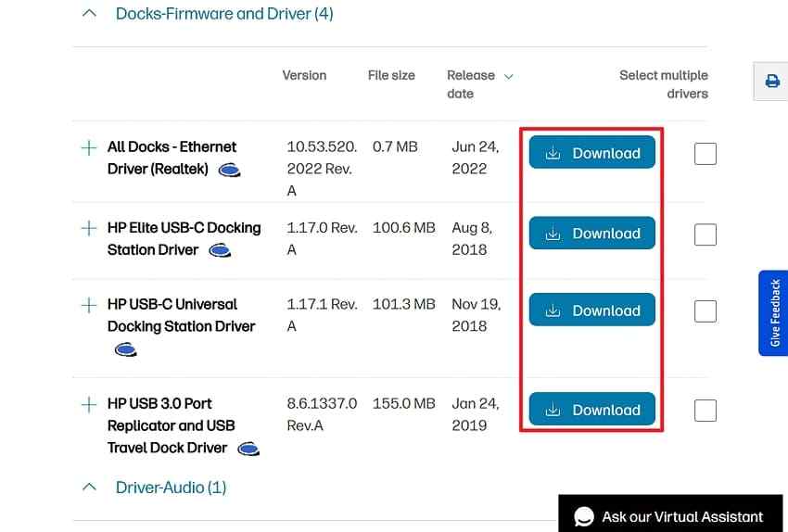
Task: Click the Jan 24, 2019 release date
Action: click(x=475, y=414)
